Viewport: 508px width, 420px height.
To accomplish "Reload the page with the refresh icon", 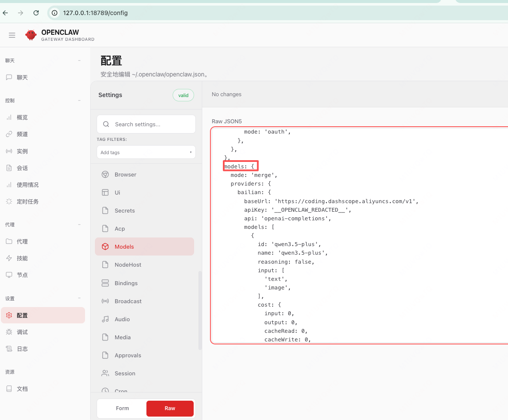I will (x=36, y=13).
